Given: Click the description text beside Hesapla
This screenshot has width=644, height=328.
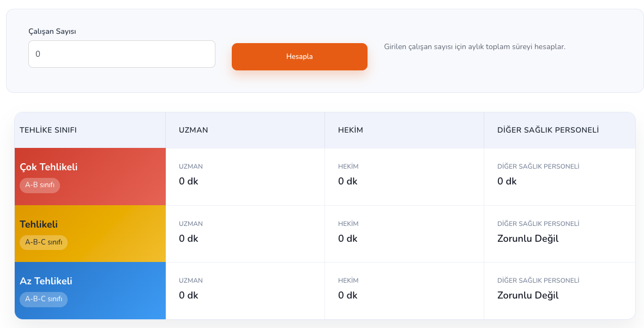Looking at the screenshot, I should 474,47.
